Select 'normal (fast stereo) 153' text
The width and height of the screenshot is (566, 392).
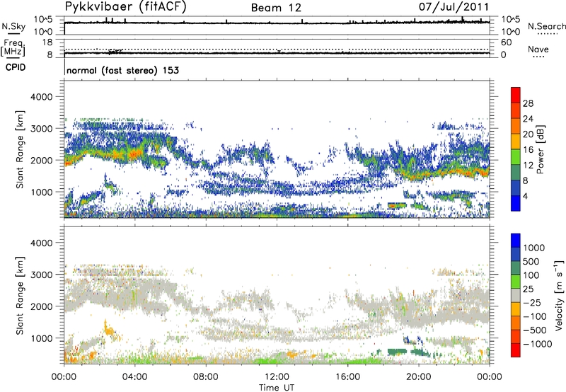tap(122, 70)
